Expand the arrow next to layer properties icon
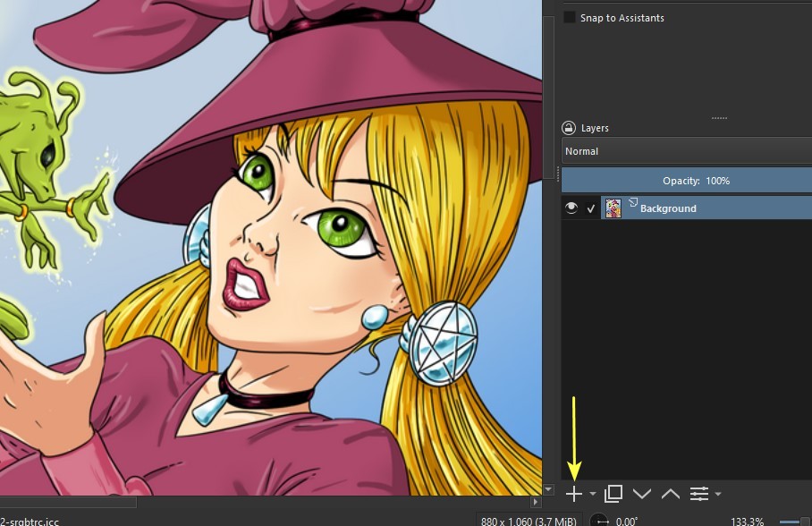 click(x=718, y=494)
